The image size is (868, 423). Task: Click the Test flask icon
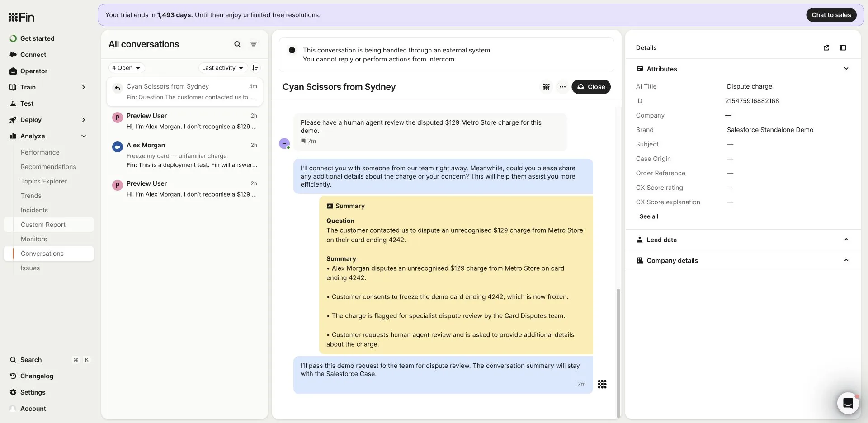[13, 103]
